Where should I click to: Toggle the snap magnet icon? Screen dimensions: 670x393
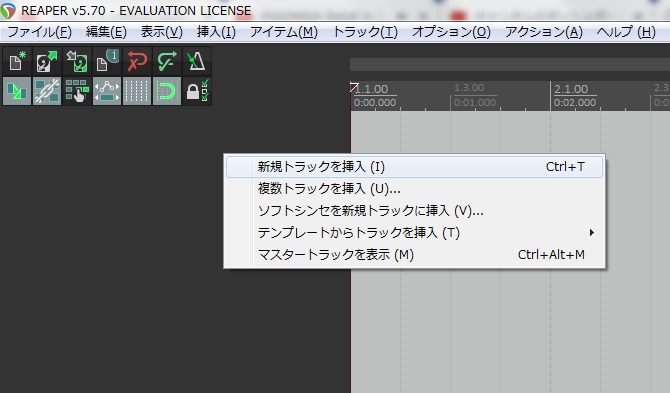(167, 91)
